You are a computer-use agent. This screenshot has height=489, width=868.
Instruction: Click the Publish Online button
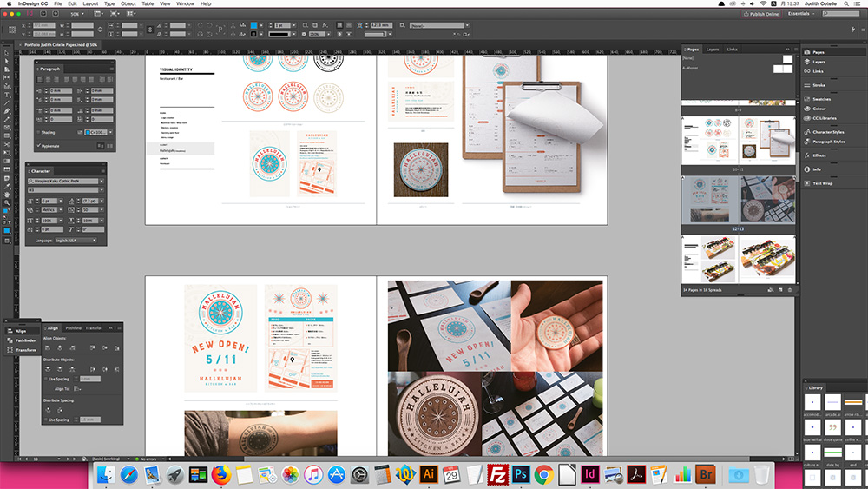pyautogui.click(x=761, y=14)
